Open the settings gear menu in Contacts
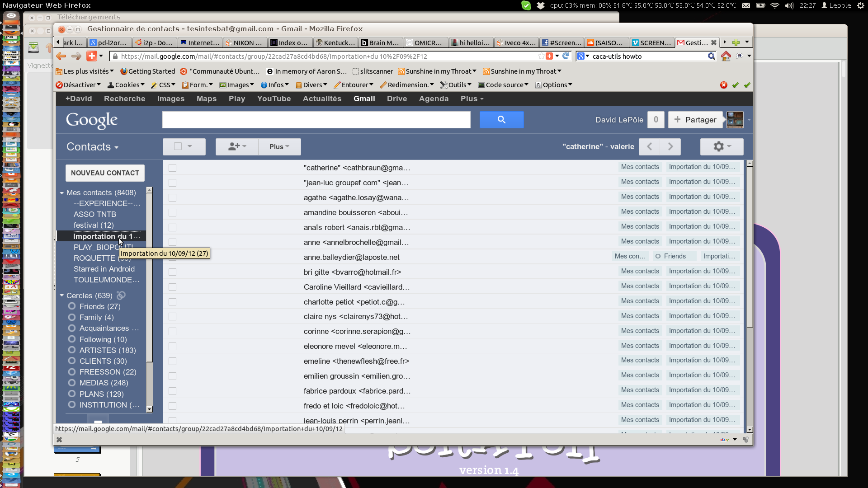Image resolution: width=868 pixels, height=488 pixels. coord(722,146)
